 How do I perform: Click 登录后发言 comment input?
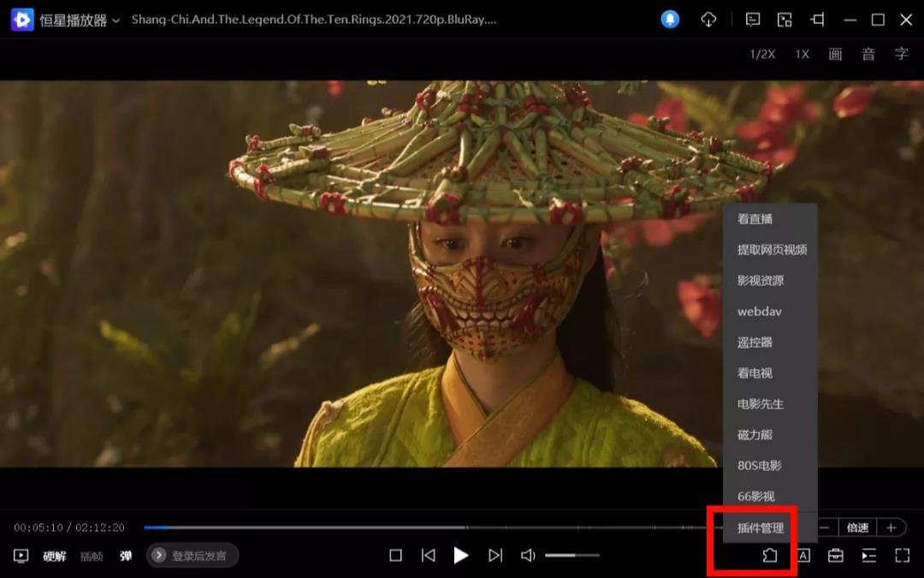point(192,556)
